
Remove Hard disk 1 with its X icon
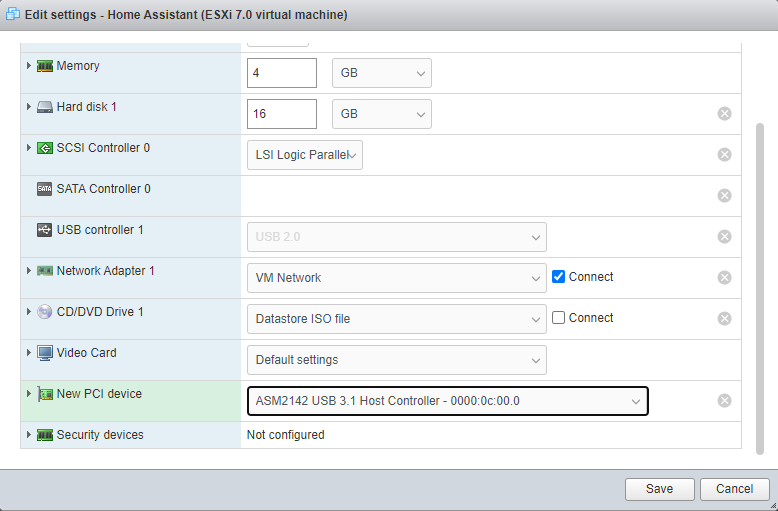pyautogui.click(x=724, y=114)
